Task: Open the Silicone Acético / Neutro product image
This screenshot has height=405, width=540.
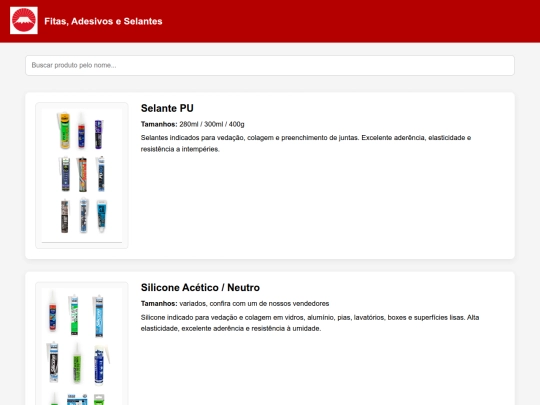Action: click(82, 343)
